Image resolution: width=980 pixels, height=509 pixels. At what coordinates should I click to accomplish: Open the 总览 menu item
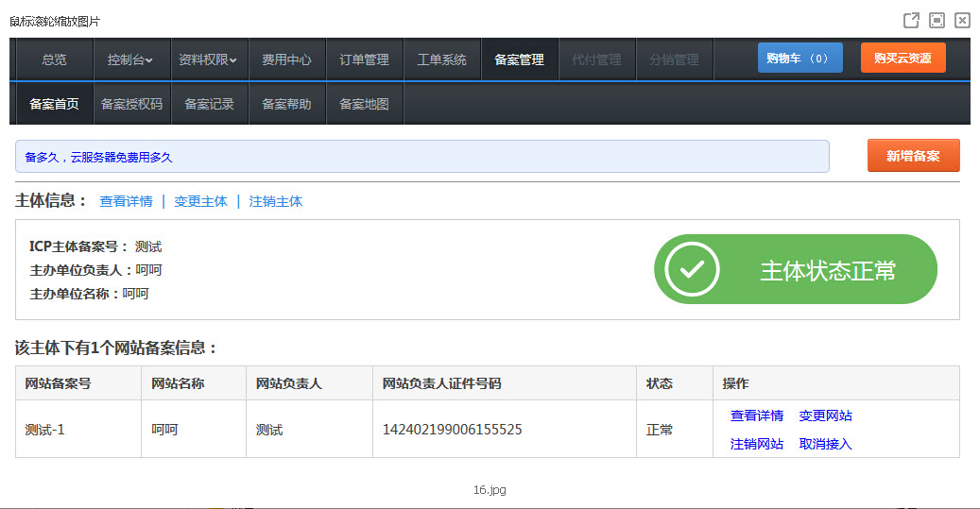click(x=54, y=59)
